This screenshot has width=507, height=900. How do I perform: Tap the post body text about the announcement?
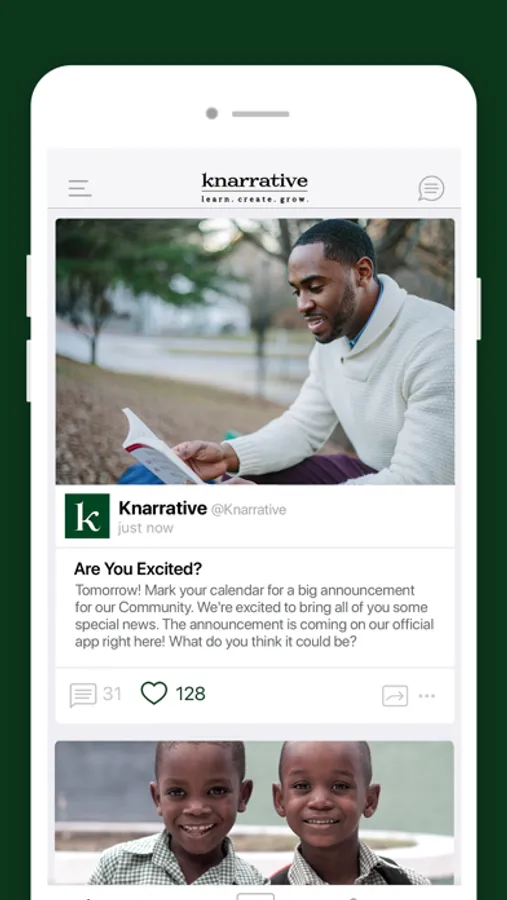[x=254, y=616]
